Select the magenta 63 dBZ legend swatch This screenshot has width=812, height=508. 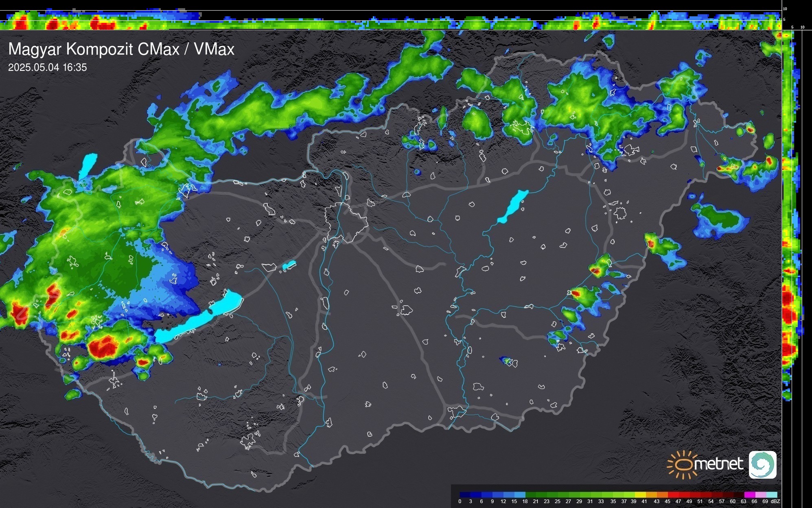749,495
